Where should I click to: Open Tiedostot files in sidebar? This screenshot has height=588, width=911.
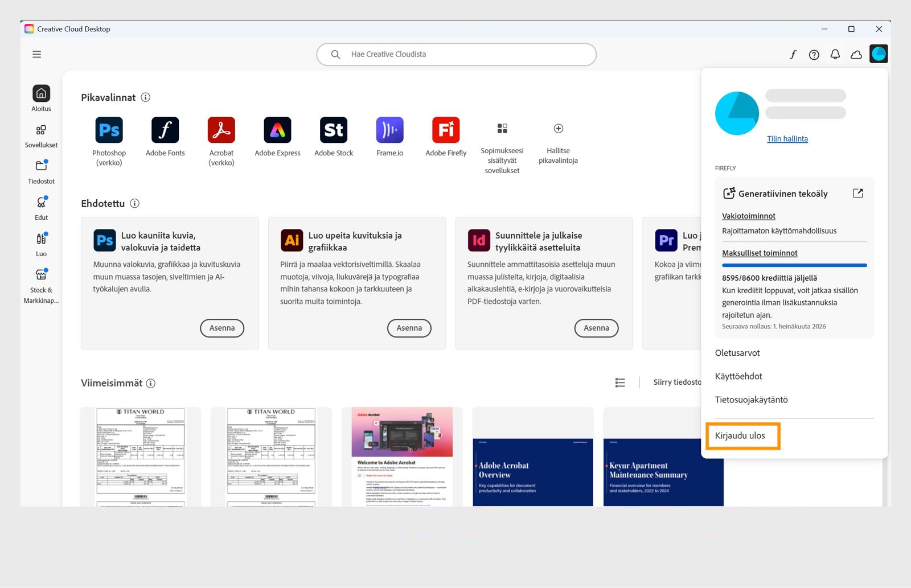click(41, 172)
